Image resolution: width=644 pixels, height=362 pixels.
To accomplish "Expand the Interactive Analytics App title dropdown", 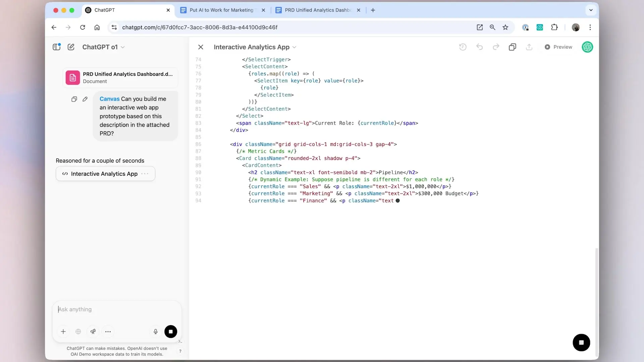I will (294, 47).
